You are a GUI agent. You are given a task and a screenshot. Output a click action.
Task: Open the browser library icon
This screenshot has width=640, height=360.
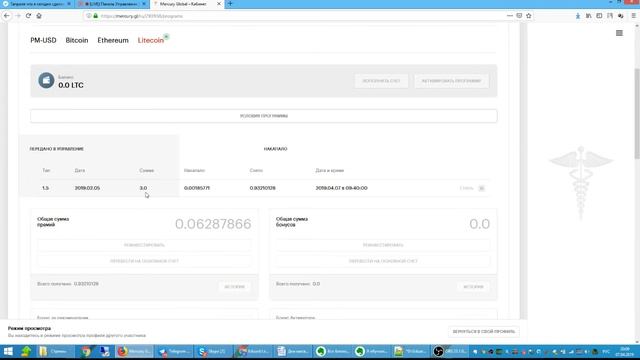[x=589, y=16]
